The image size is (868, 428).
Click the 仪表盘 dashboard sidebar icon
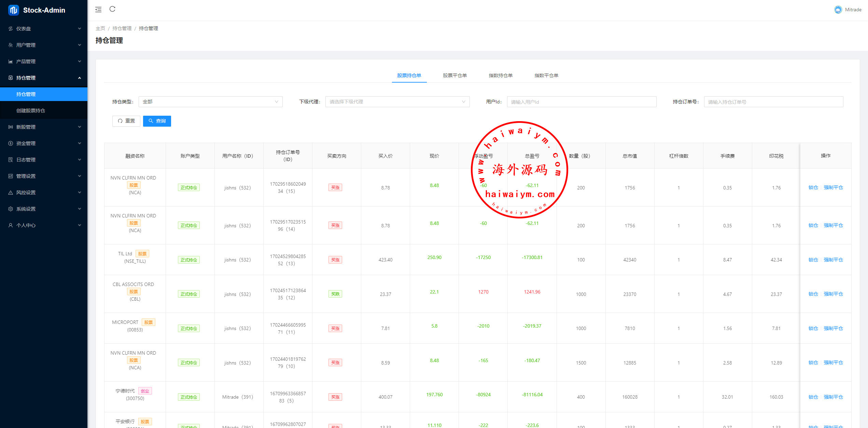(x=11, y=29)
